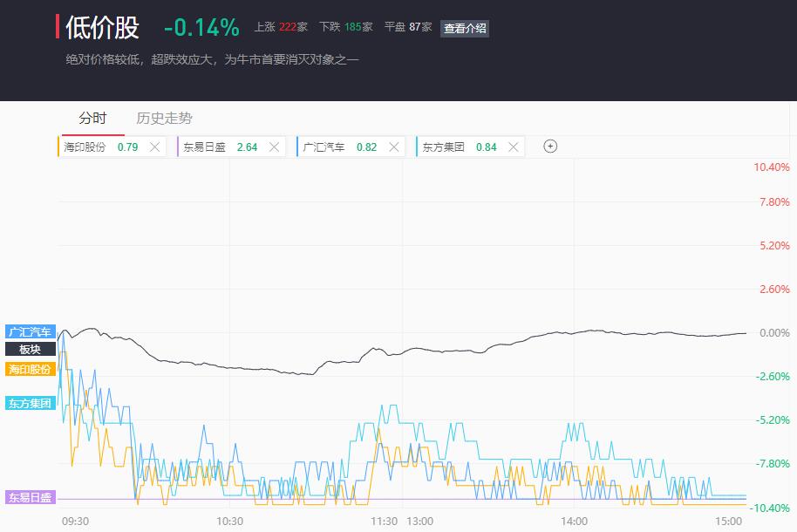Viewport: 797px width, 532px height.
Task: Click the blue 广汇汽车 line label
Action: coord(31,332)
